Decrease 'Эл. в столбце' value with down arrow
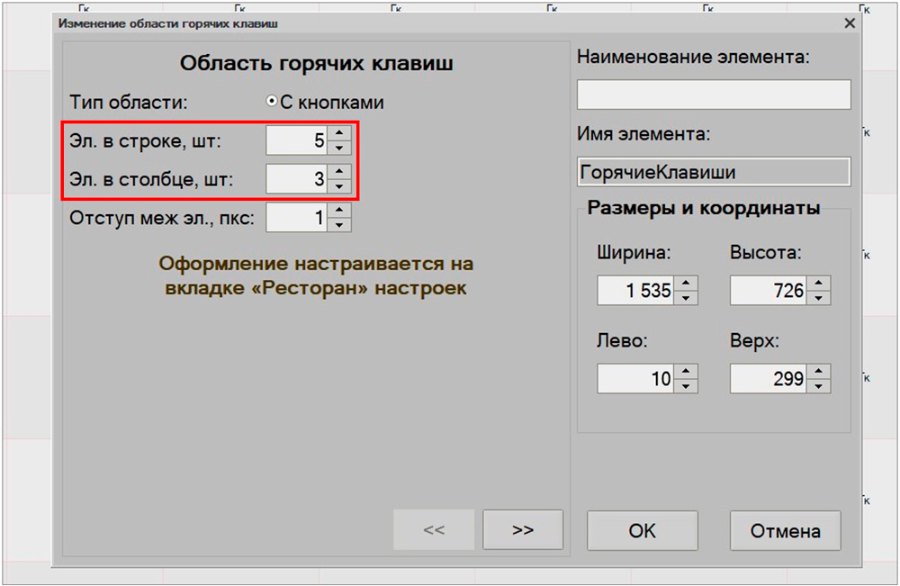Viewport: 900px width, 586px height. [339, 186]
